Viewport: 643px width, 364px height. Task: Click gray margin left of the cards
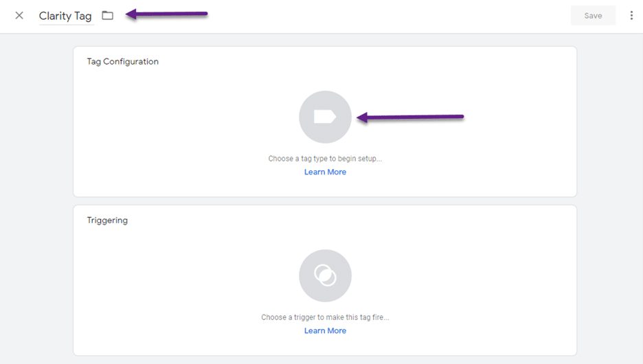pyautogui.click(x=36, y=196)
